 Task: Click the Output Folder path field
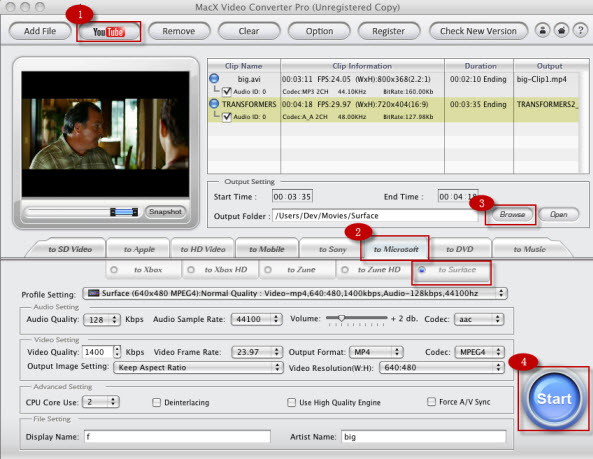click(375, 216)
